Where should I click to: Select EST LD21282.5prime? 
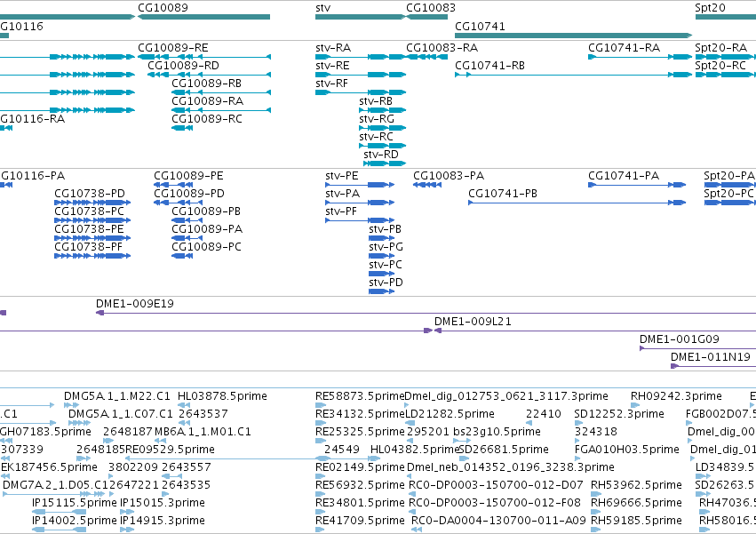(x=411, y=423)
